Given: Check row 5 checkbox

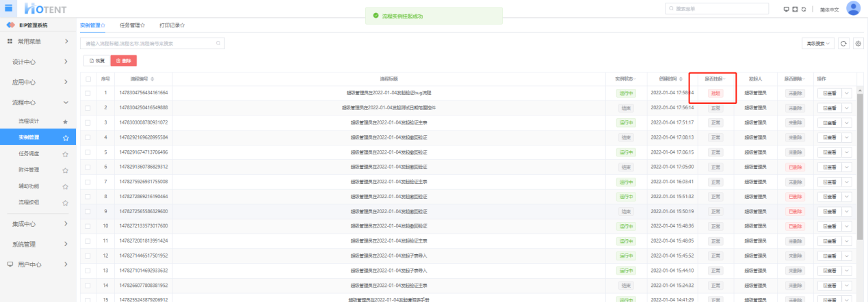Looking at the screenshot, I should 88,152.
